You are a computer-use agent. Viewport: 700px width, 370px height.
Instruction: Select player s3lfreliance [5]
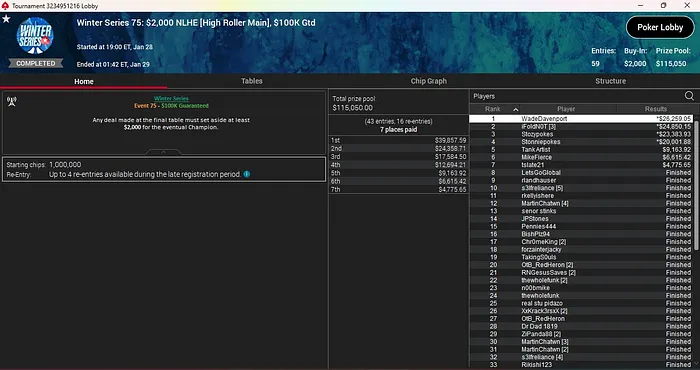click(x=581, y=188)
